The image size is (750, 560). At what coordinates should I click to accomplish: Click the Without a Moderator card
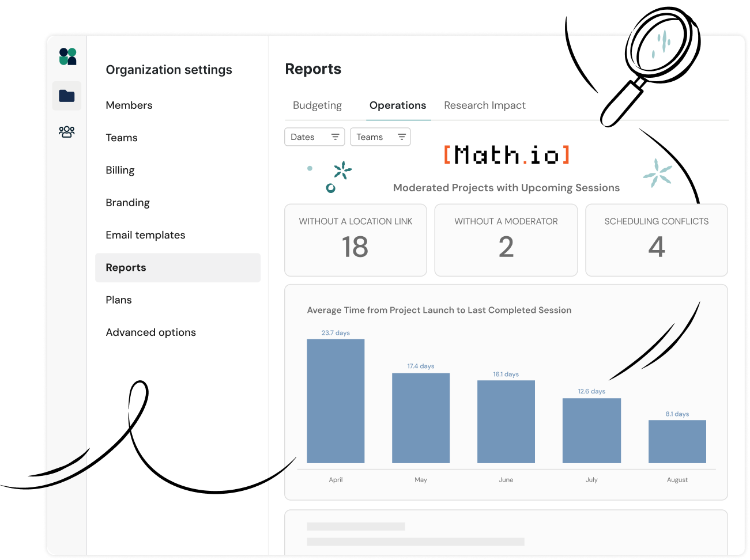506,240
